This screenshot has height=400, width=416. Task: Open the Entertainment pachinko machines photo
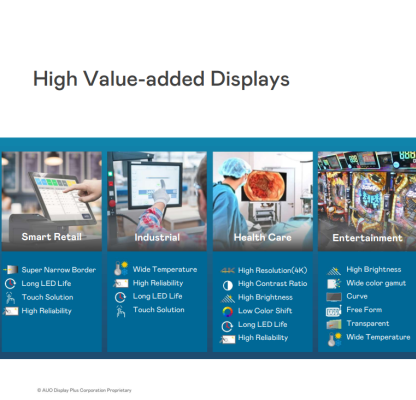367,201
